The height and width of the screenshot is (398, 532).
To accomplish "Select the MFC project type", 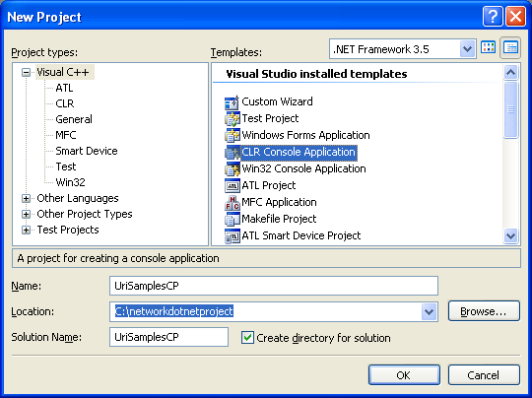I will coord(66,135).
